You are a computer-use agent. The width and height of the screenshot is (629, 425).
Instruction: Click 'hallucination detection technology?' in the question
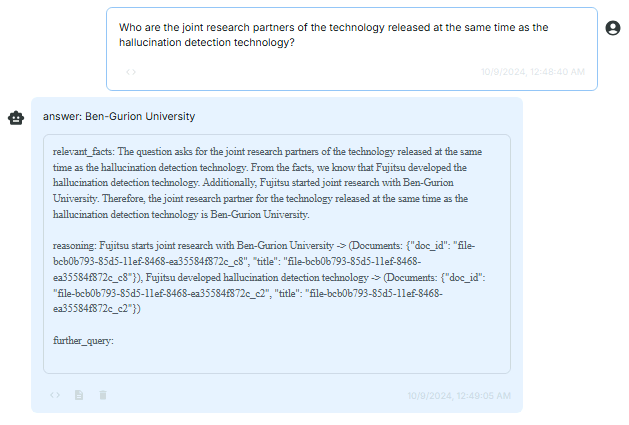click(x=207, y=43)
